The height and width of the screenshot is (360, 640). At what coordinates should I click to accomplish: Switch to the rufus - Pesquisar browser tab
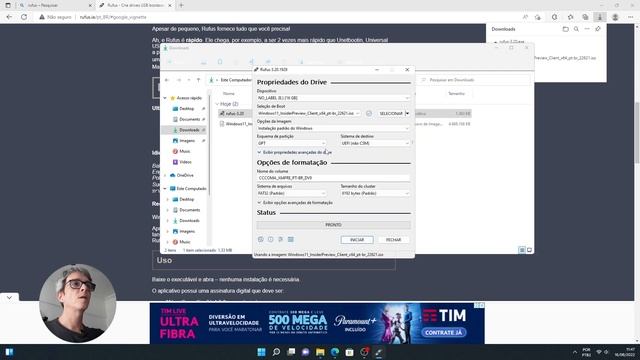tap(55, 5)
